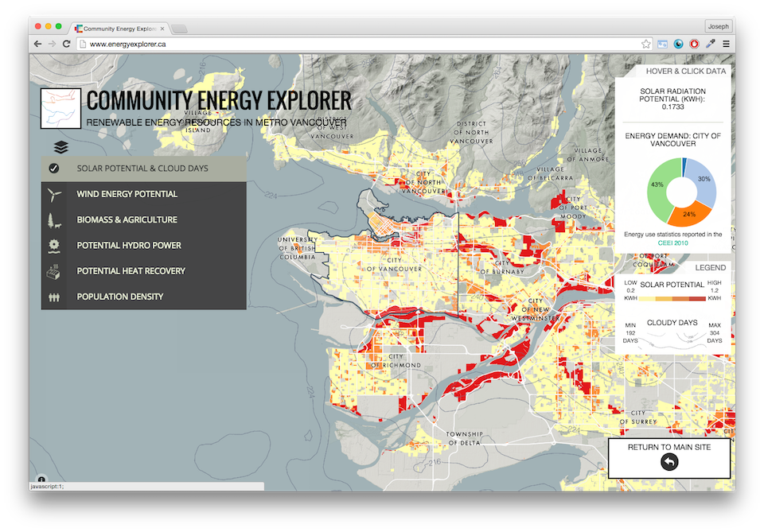764x532 pixels.
Task: Click the cloudy days contour legend sample
Action: [x=672, y=340]
